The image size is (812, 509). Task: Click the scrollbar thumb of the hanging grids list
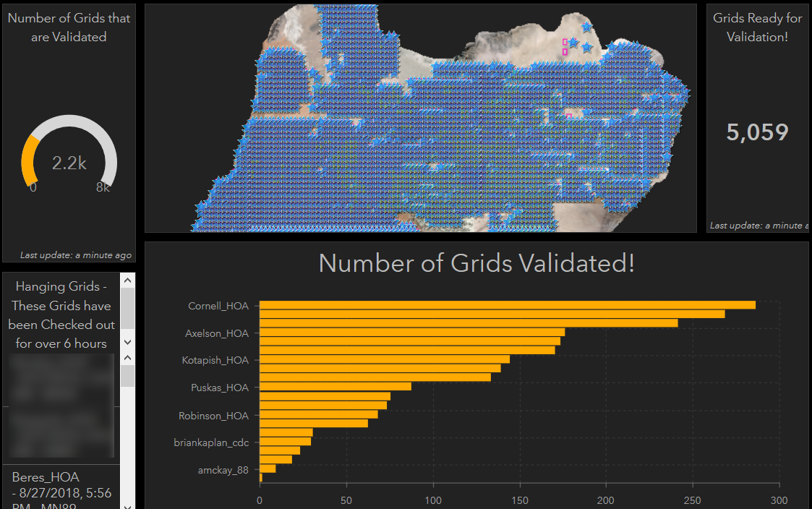(x=127, y=376)
